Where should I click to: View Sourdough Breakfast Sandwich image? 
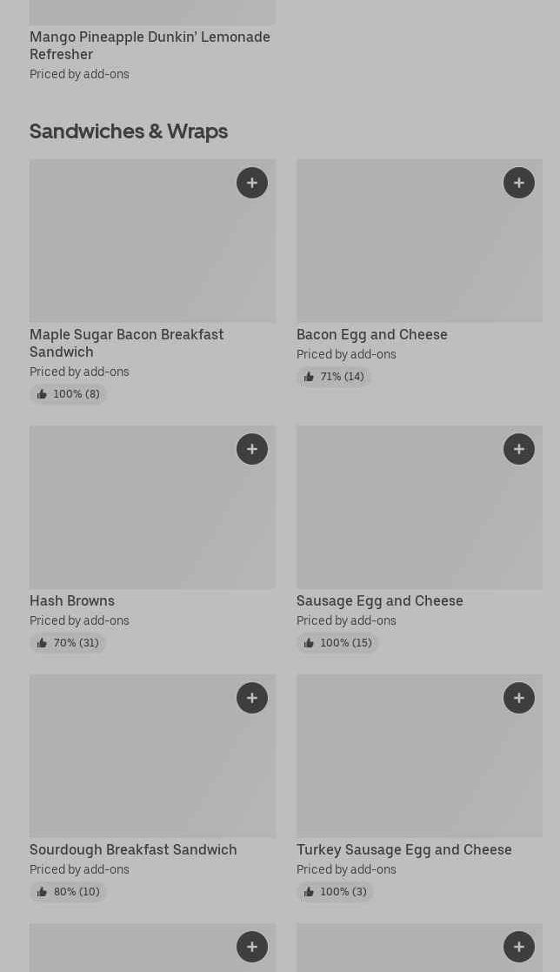(152, 756)
